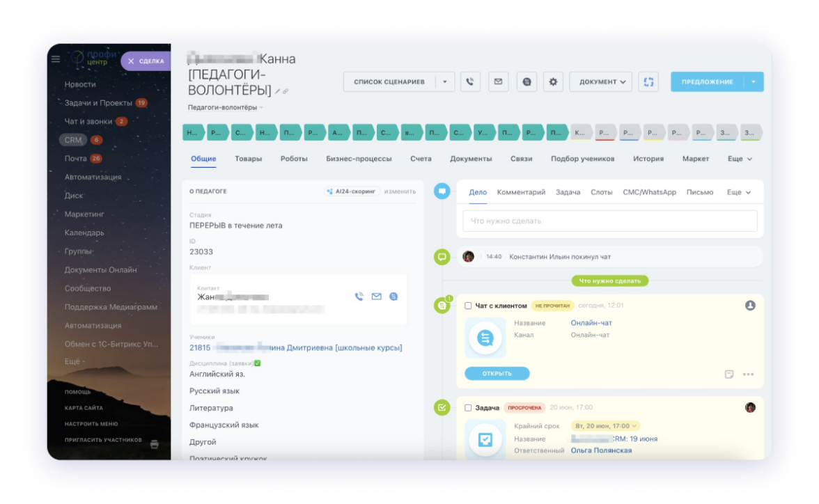This screenshot has height=504, width=819.
Task: Click the fullscreen expand icon beside Документ
Action: point(648,82)
